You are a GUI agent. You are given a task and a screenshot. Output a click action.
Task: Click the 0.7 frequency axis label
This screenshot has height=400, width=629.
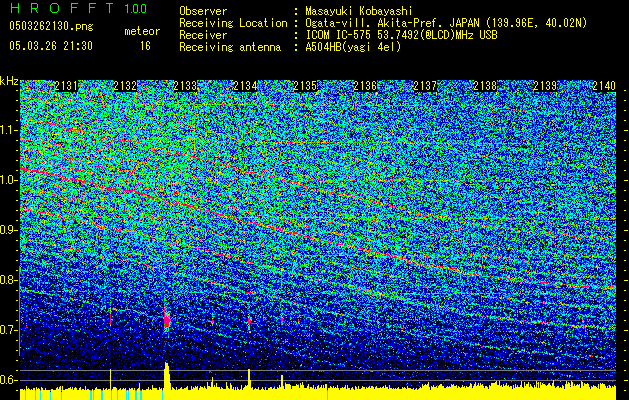coord(9,330)
